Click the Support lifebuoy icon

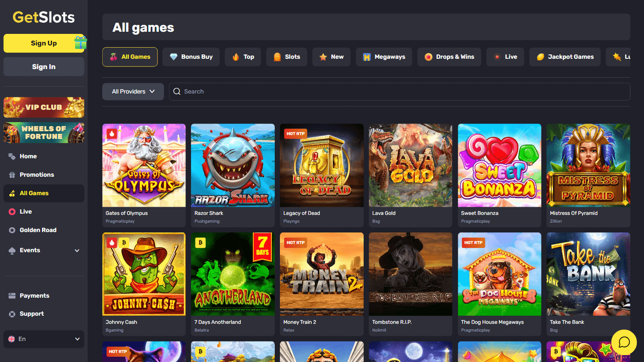12,314
